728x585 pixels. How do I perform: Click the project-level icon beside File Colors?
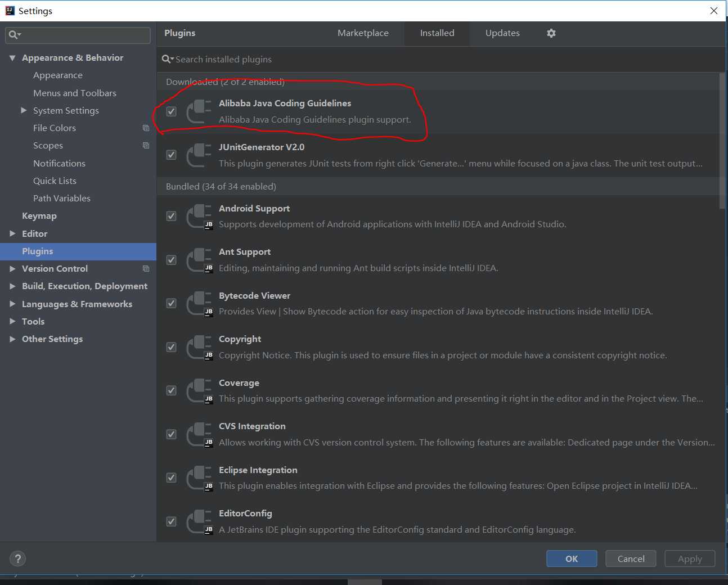[x=146, y=128]
